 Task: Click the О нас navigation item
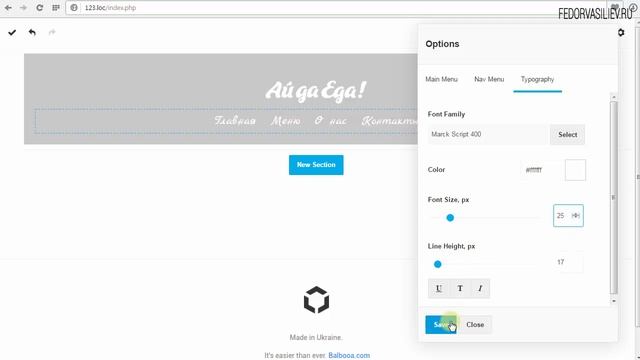tap(331, 120)
